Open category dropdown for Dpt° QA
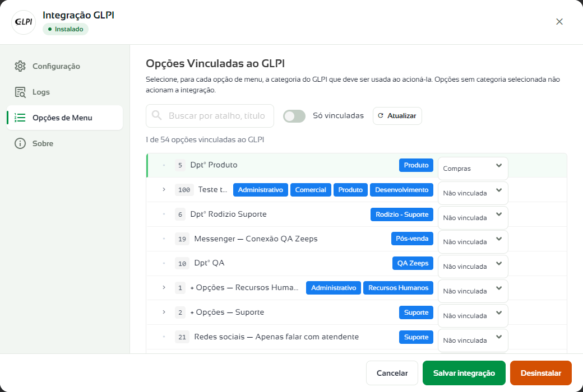This screenshot has width=583, height=392. click(473, 267)
